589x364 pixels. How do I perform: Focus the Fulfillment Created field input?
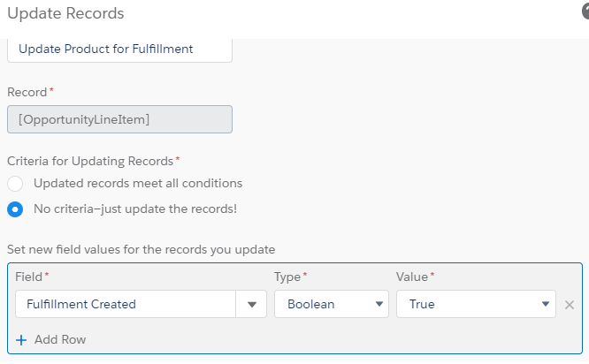point(125,305)
